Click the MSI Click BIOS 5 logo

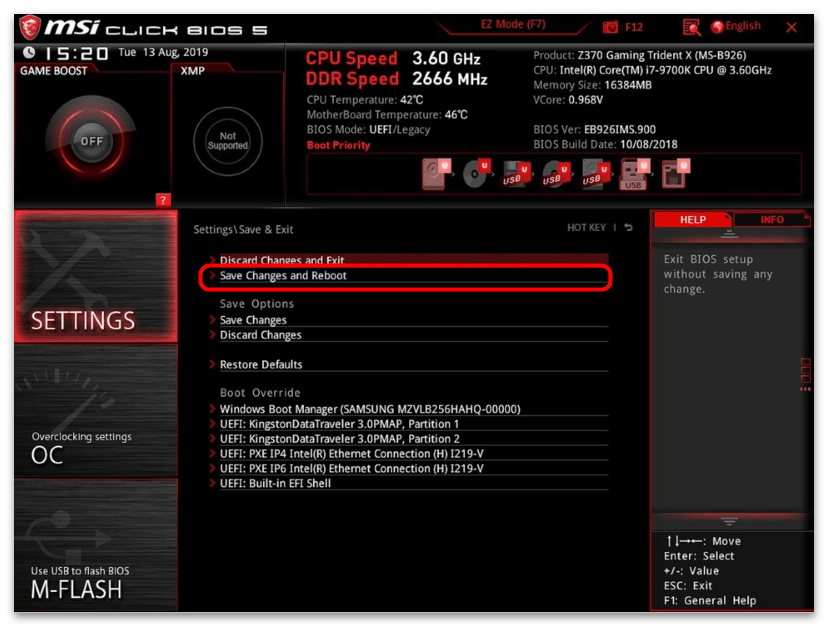[x=143, y=27]
